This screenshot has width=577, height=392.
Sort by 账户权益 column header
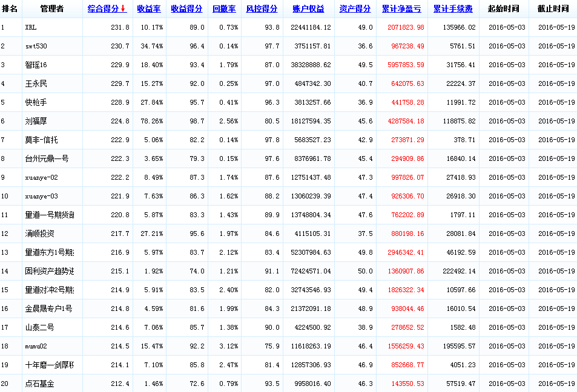point(308,9)
